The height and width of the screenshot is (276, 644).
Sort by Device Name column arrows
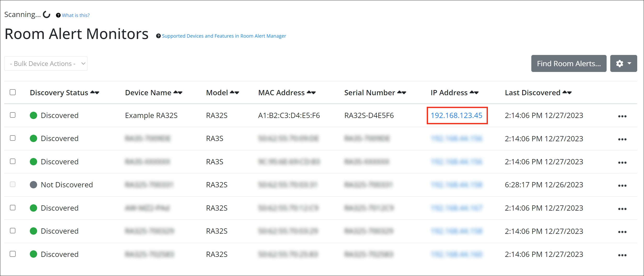click(x=178, y=93)
